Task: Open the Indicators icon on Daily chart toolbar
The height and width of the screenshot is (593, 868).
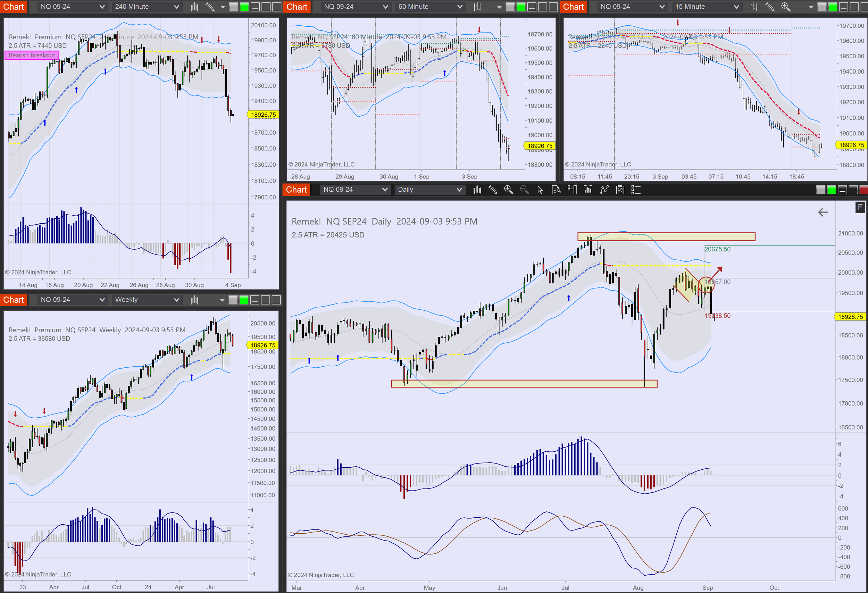Action: point(588,190)
